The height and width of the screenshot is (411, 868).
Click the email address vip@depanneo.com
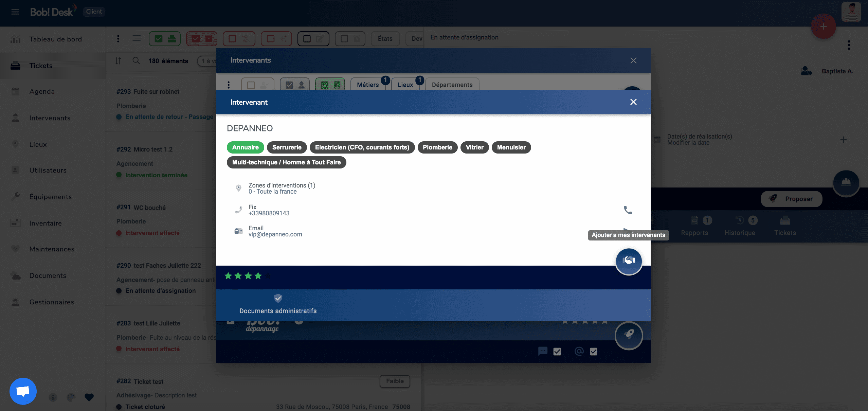pyautogui.click(x=275, y=234)
